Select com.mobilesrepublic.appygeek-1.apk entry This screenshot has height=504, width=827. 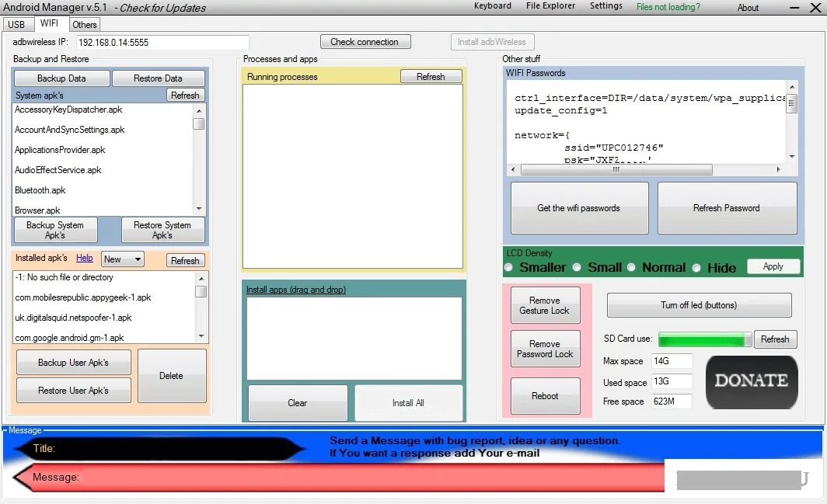(x=83, y=297)
